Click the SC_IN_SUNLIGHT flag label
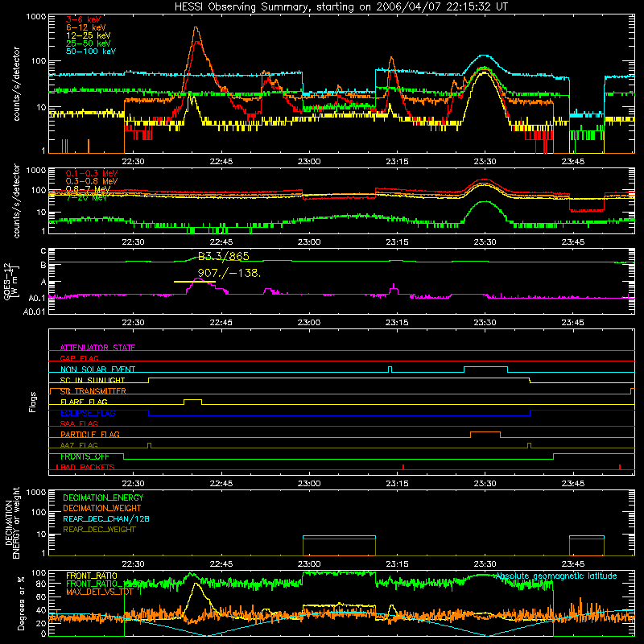Screen dimensions: 644x644 click(x=93, y=380)
